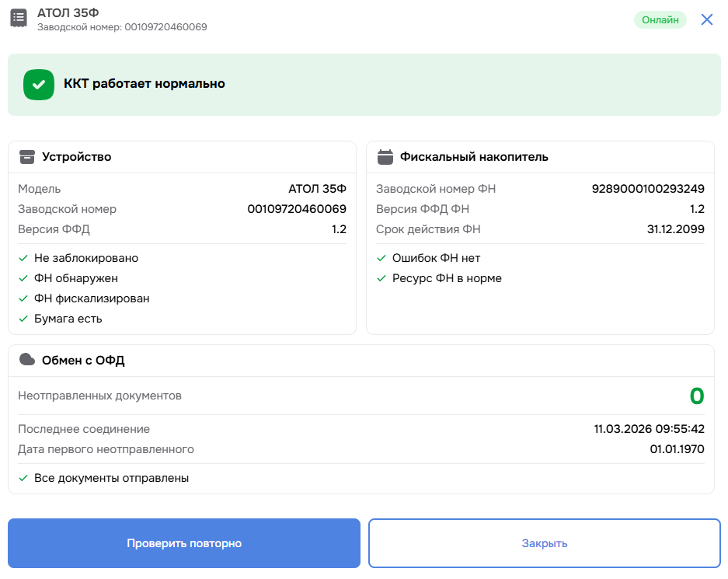Select the device serial number value 00109720460069
The image size is (728, 579).
[297, 209]
